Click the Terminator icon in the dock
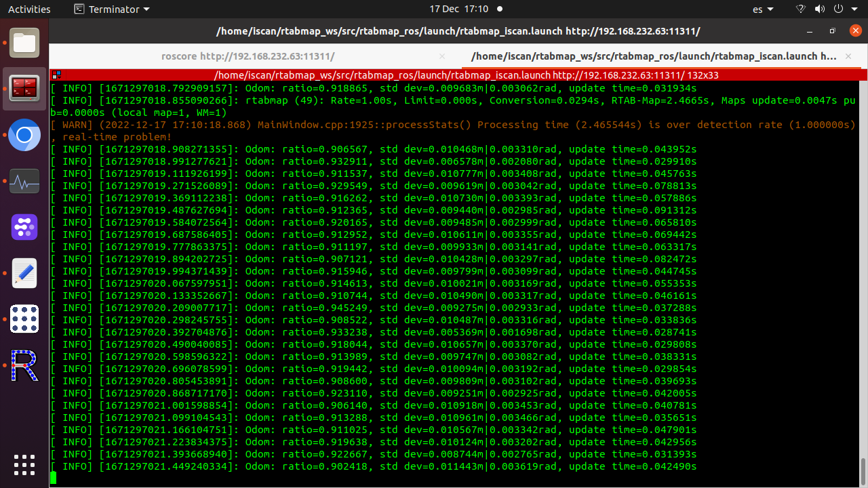 (x=24, y=88)
